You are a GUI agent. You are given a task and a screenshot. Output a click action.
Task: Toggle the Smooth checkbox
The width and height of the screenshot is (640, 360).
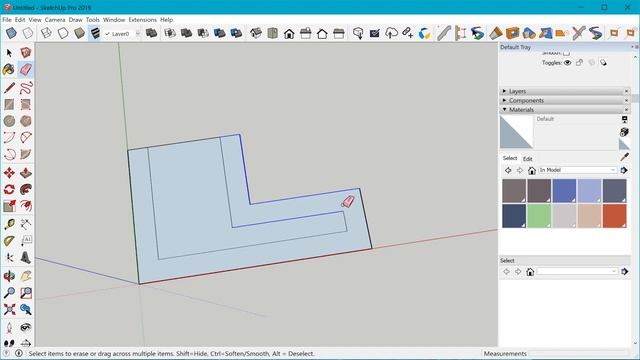(x=566, y=53)
